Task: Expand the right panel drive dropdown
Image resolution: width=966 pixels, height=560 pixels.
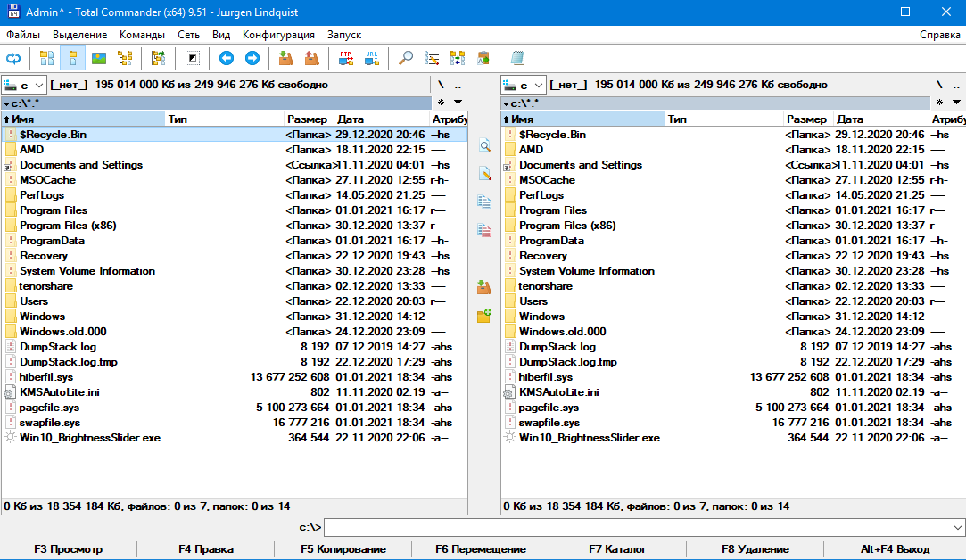Action: tap(524, 85)
